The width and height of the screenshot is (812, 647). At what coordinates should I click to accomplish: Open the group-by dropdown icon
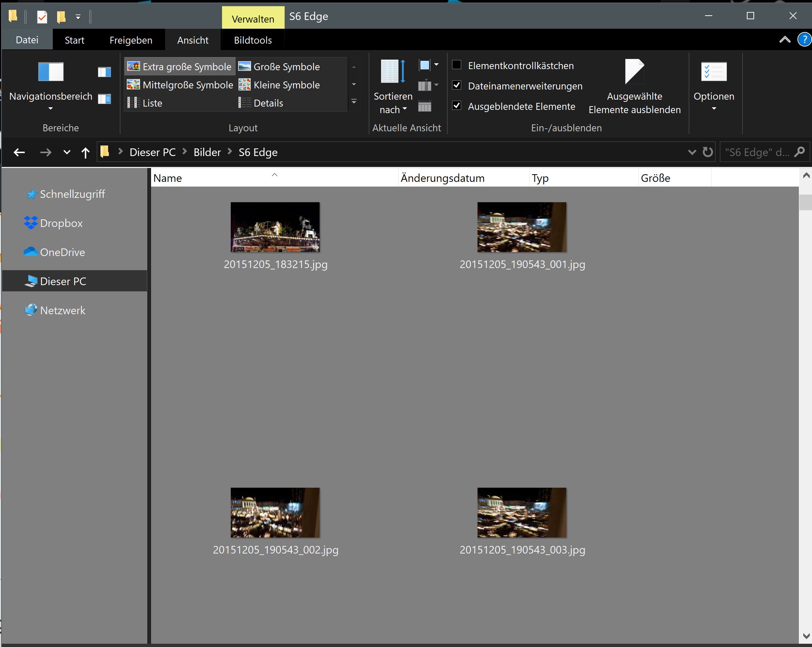coord(429,65)
